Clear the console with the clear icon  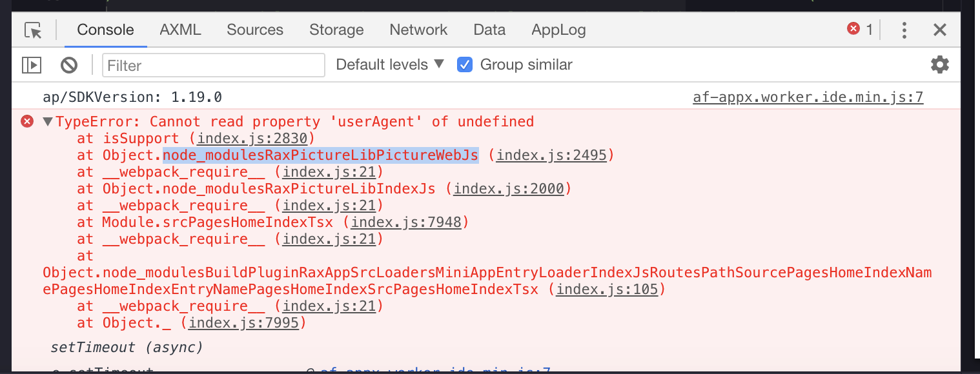[x=68, y=64]
